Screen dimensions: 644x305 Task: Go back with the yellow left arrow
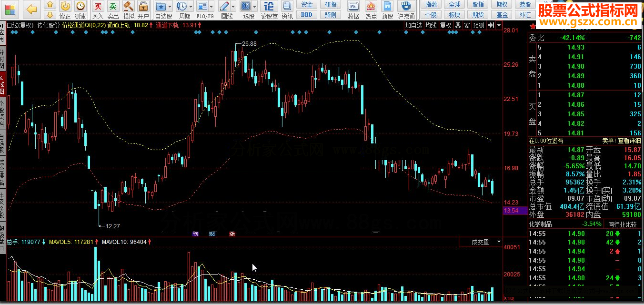[x=31, y=9]
